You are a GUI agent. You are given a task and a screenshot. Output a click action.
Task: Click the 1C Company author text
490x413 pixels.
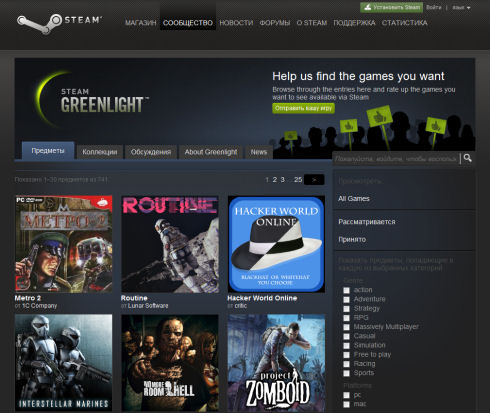coord(39,306)
